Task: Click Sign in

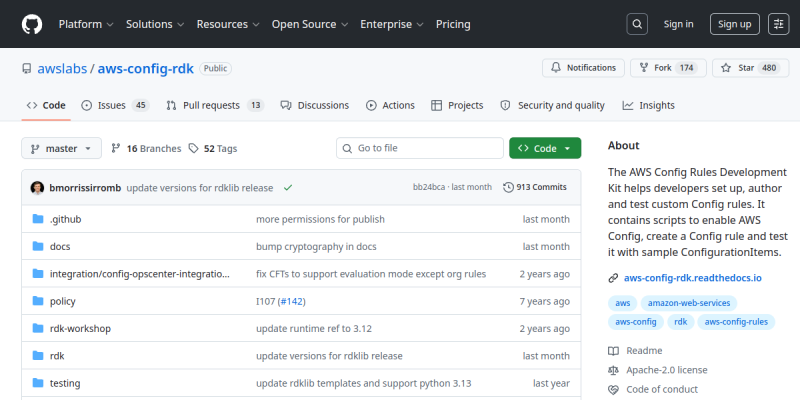Action: 678,24
